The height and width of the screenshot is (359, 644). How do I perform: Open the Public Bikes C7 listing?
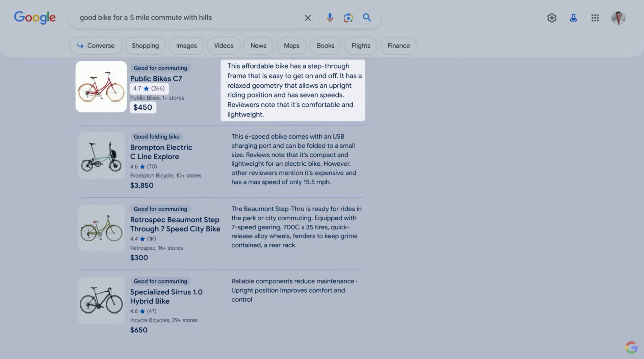tap(156, 79)
